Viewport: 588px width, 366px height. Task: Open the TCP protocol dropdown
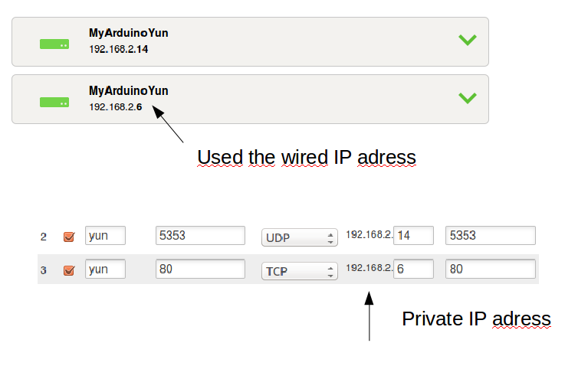[x=299, y=270]
